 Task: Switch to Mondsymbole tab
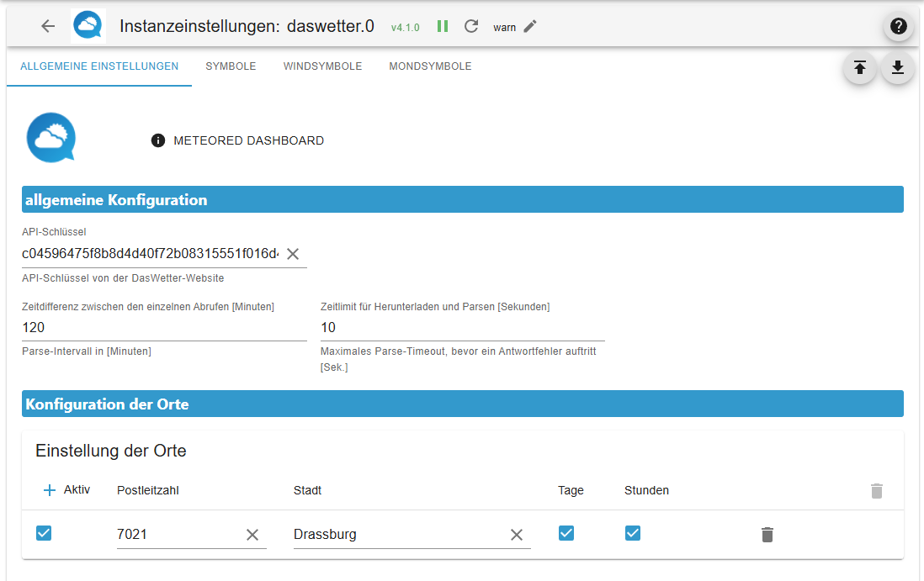tap(430, 66)
